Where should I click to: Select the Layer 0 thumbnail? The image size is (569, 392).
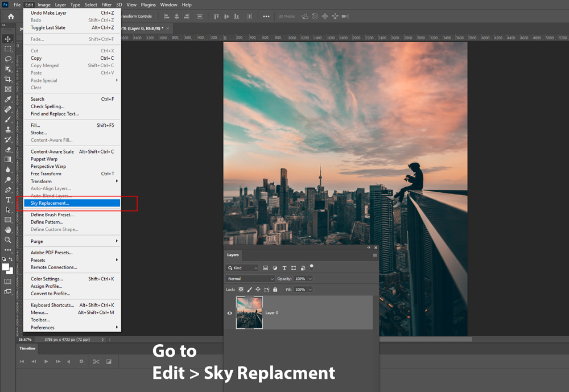coord(249,312)
